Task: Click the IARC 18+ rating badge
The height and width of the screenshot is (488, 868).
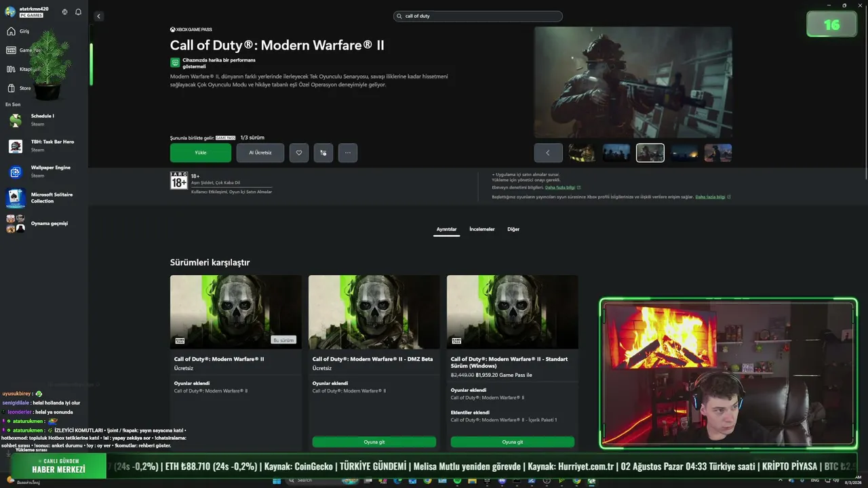Action: (x=178, y=180)
